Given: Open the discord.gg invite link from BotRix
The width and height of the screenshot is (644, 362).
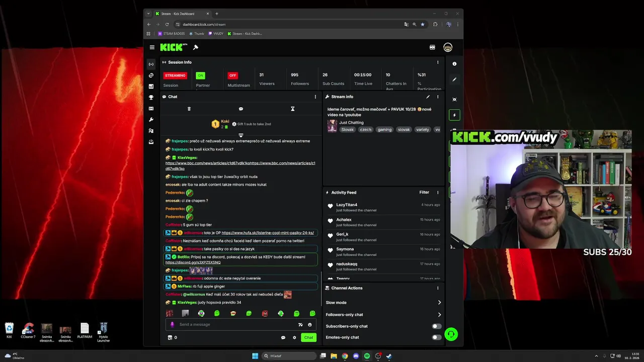Looking at the screenshot, I should point(193,262).
